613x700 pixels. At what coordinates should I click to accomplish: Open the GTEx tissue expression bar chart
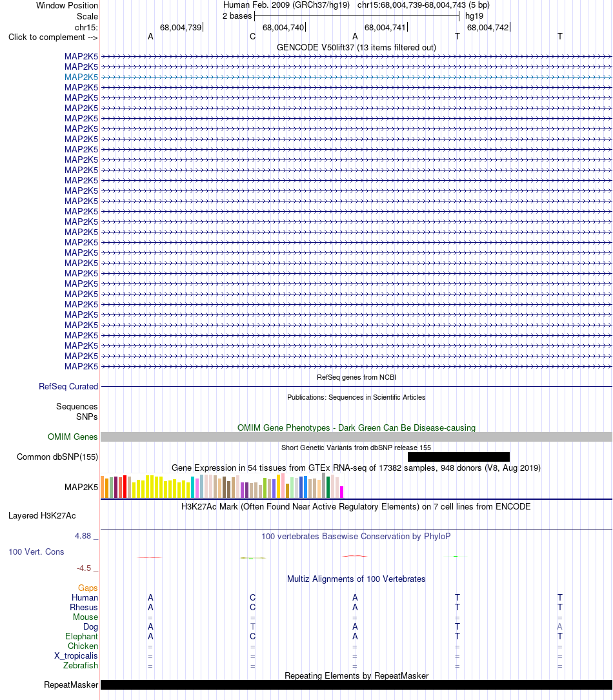tap(222, 486)
